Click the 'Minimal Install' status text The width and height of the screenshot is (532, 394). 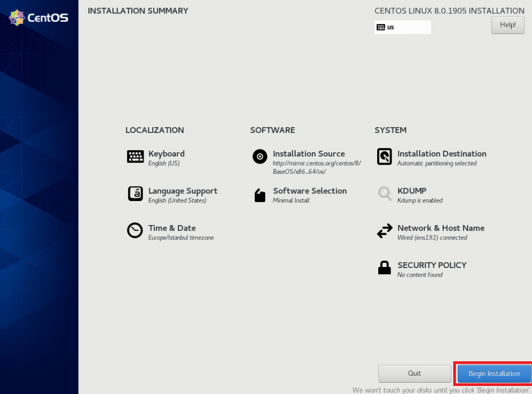click(291, 200)
